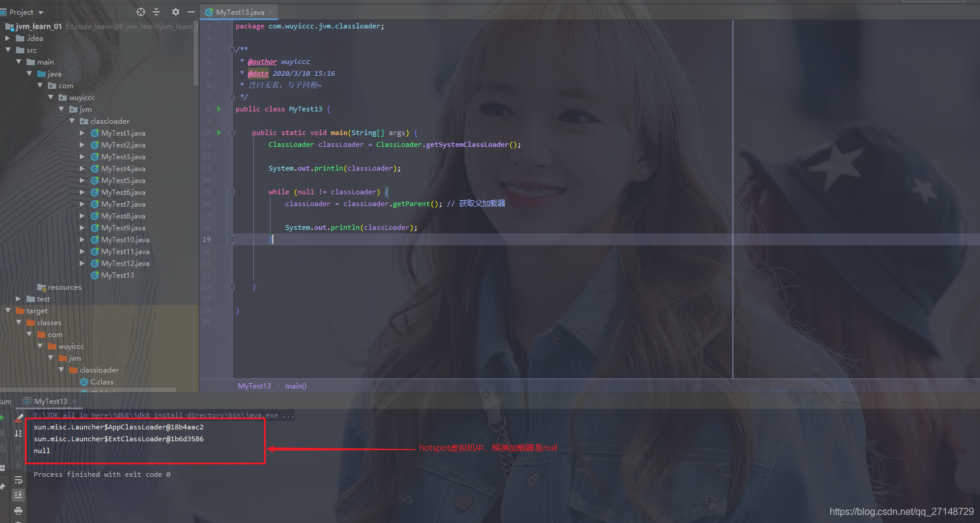Collapse the classes folder
980x523 pixels.
click(18, 322)
